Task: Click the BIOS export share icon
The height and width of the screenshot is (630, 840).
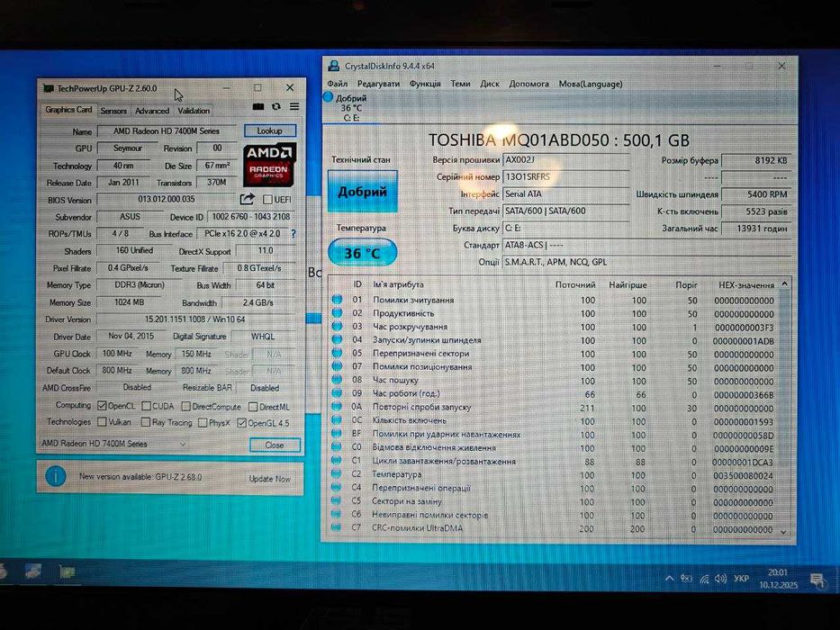Action: [247, 199]
